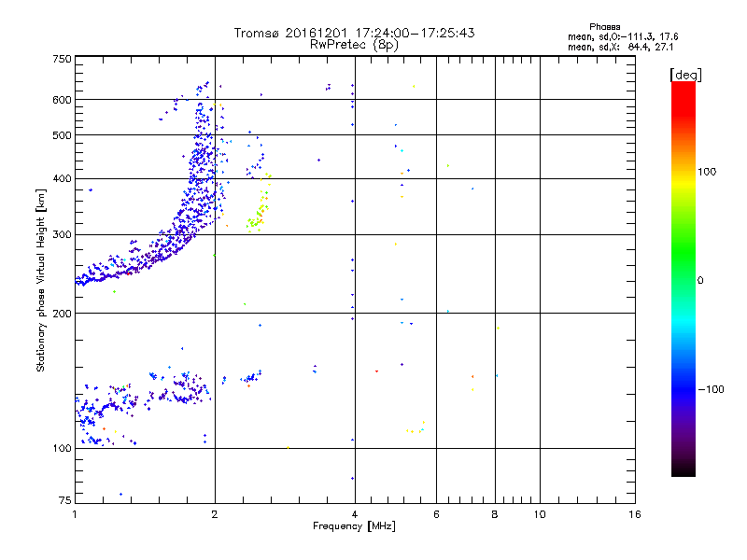Select the 'mean, sd,X: 84.4, 27.1' statistic
This screenshot has height=560, width=747.
pyautogui.click(x=620, y=48)
